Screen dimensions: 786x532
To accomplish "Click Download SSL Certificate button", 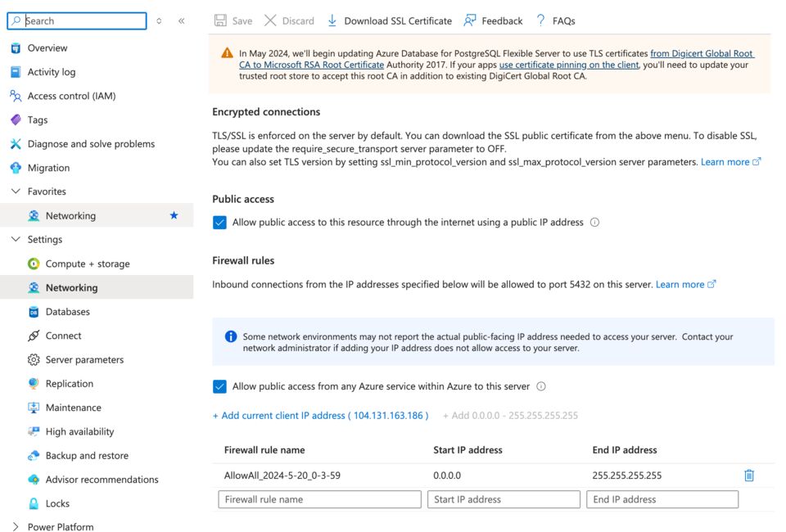I will [x=389, y=20].
